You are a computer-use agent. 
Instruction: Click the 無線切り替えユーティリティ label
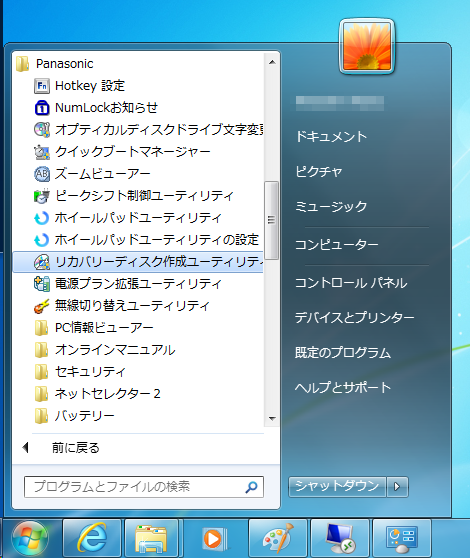point(132,306)
